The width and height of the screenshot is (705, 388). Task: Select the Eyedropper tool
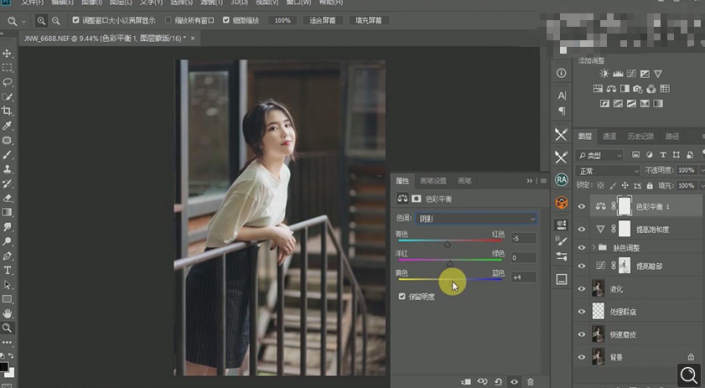(x=7, y=125)
